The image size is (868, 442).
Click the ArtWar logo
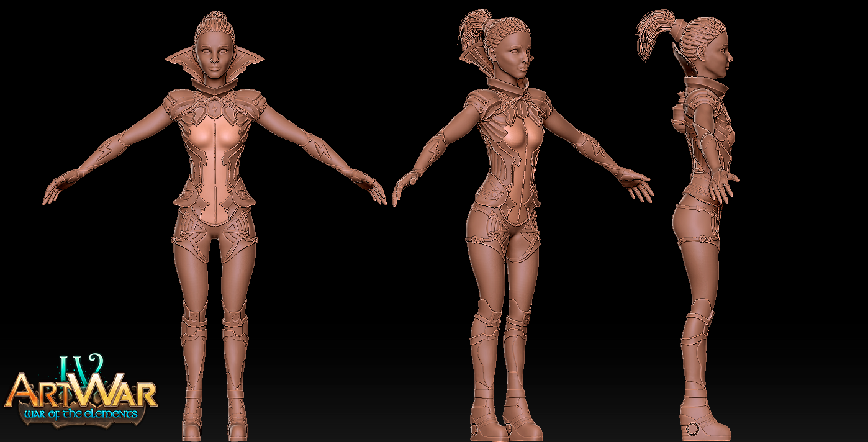(x=81, y=392)
